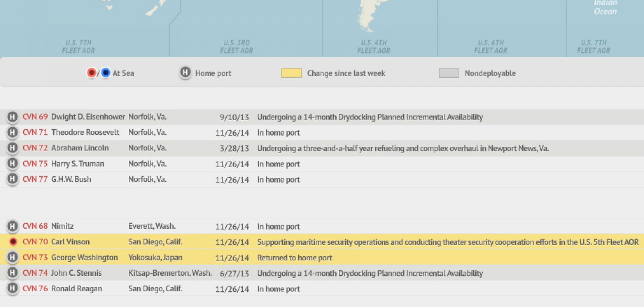Click the 5th Fleet AOR maritime security status
Image resolution: width=644 pixels, height=307 pixels.
[x=448, y=242]
